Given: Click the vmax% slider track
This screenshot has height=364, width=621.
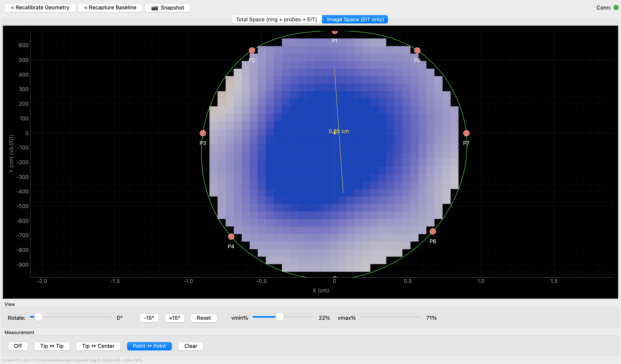Looking at the screenshot, I should click(x=390, y=317).
